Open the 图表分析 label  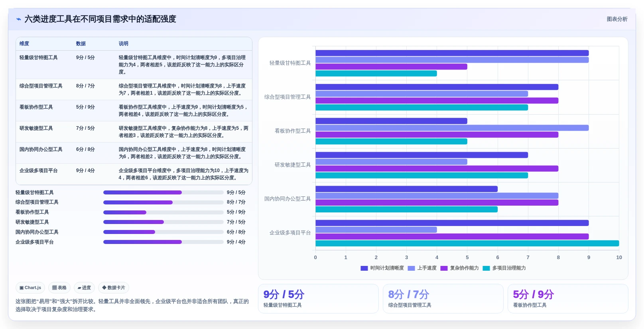click(x=617, y=19)
